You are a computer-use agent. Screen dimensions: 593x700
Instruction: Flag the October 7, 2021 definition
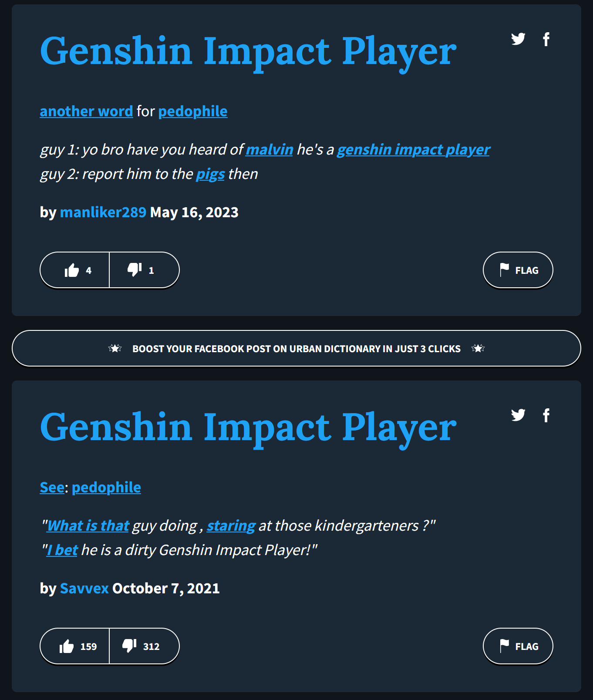pos(518,646)
